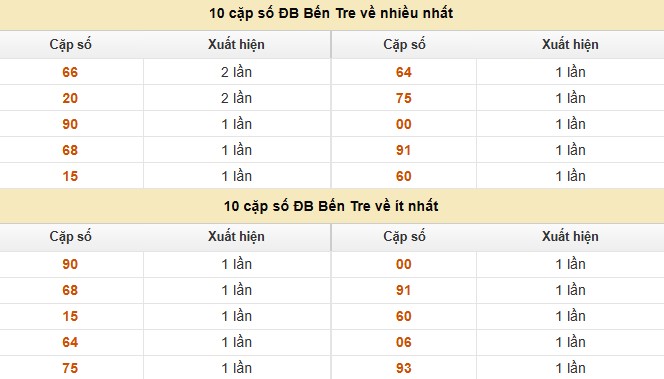The width and height of the screenshot is (664, 379).
Task: Click number 66 in most frequent table
Action: 70,72
